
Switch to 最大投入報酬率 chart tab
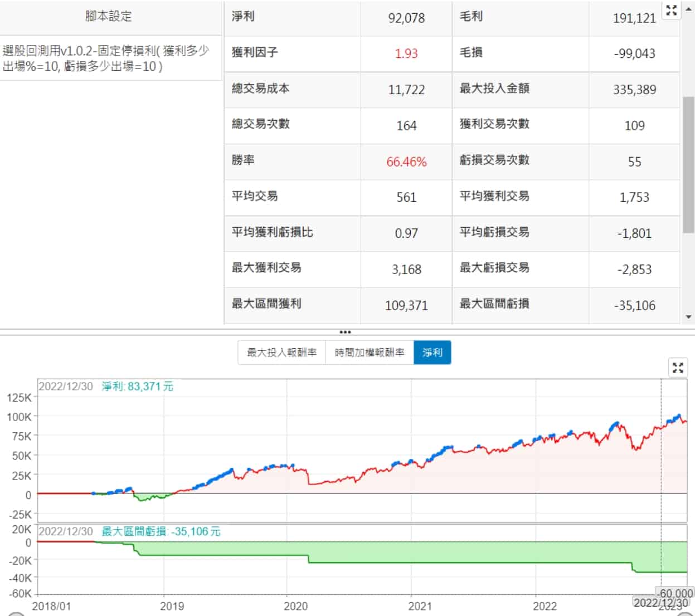(x=281, y=353)
